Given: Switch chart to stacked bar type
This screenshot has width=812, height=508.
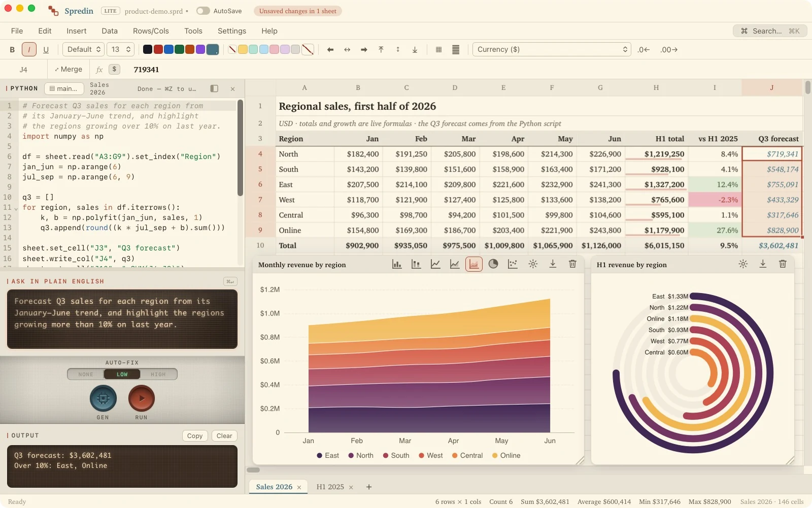Looking at the screenshot, I should [x=416, y=264].
